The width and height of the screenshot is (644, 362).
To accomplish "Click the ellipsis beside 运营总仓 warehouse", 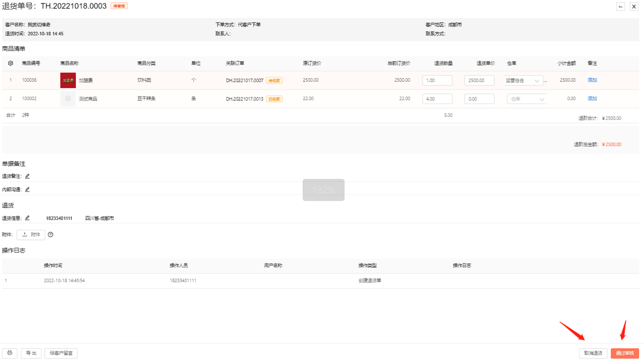I will point(545,81).
